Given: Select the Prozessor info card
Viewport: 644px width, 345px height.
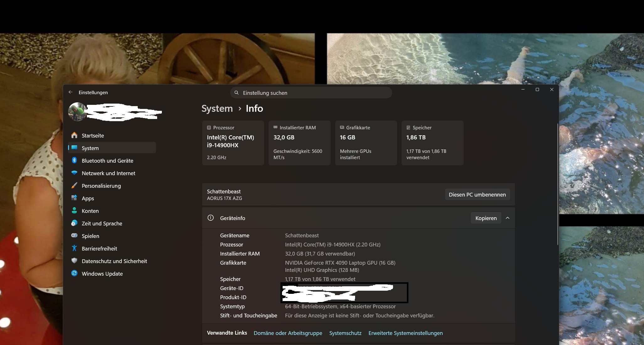Looking at the screenshot, I should [x=233, y=143].
